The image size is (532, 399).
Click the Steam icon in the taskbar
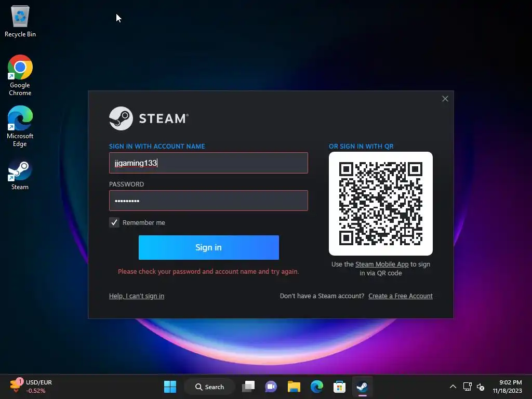[362, 387]
